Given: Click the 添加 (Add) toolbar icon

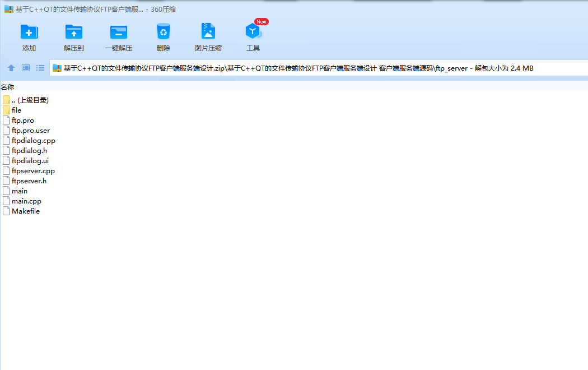Looking at the screenshot, I should click(x=29, y=32).
